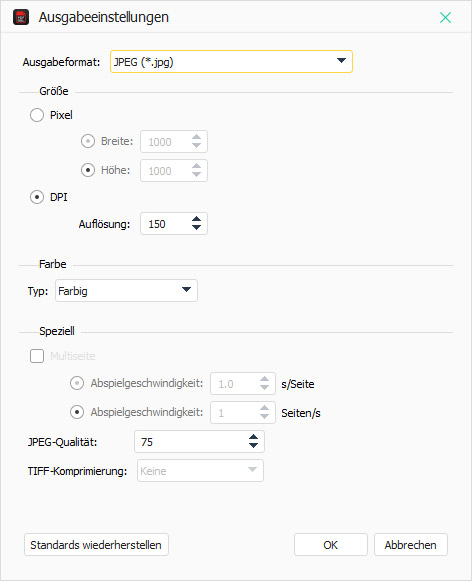Select the Höhe radio option
This screenshot has width=472, height=581.
(88, 170)
